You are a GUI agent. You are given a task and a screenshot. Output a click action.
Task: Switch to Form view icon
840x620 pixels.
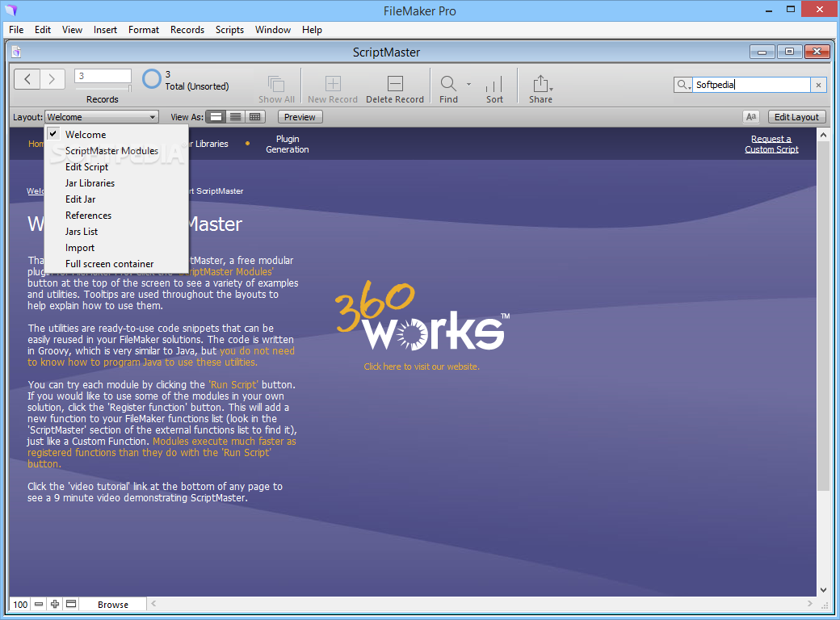point(216,117)
